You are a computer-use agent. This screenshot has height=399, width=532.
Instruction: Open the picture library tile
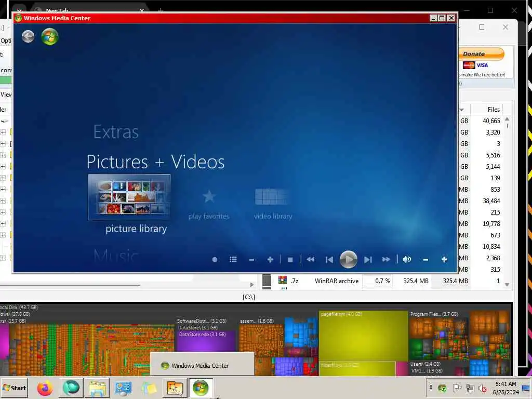click(129, 197)
